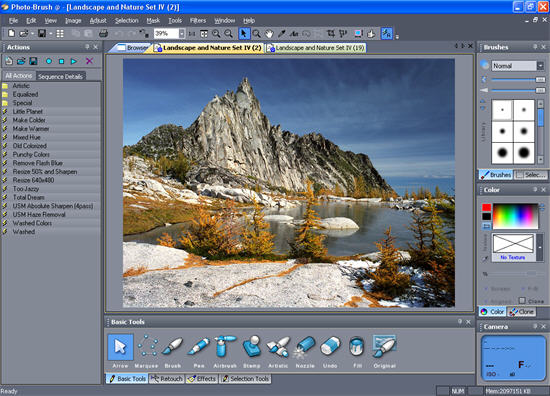550x396 pixels.
Task: Select the Little Planet action
Action: point(28,112)
